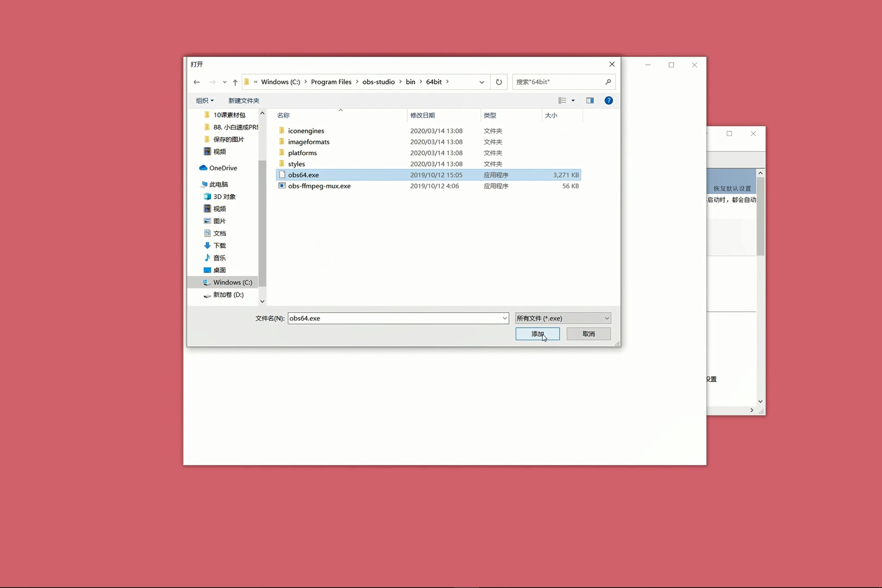The width and height of the screenshot is (882, 588).
Task: Select the styles folder
Action: (428, 164)
